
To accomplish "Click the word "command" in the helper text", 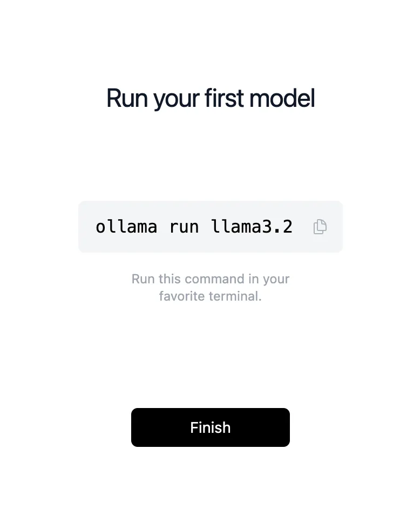I will [x=215, y=279].
